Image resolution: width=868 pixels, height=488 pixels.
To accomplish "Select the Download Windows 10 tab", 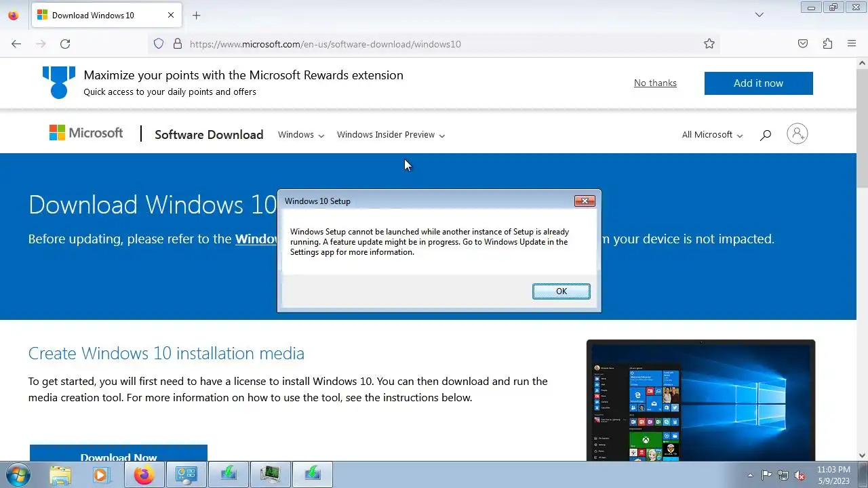I will 106,15.
